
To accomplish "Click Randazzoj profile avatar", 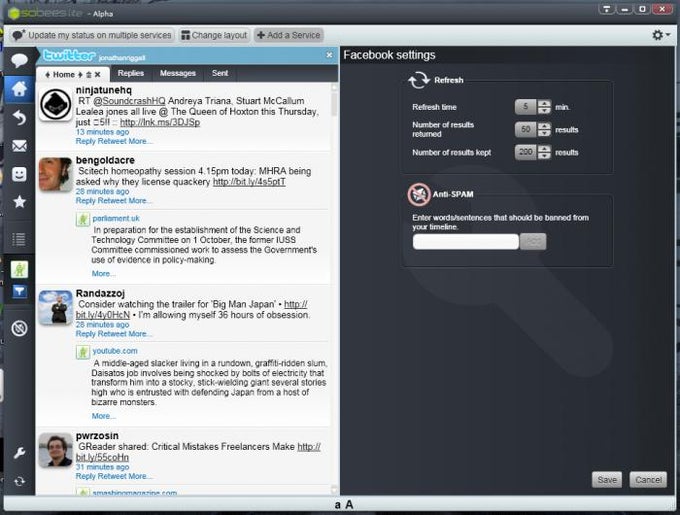I will (56, 307).
